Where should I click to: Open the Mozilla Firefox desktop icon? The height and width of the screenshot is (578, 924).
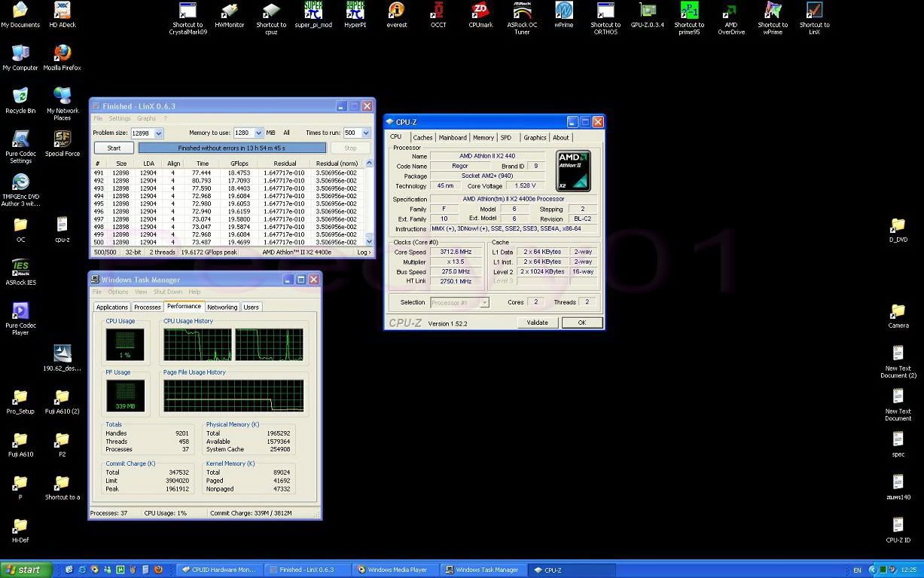[62, 59]
